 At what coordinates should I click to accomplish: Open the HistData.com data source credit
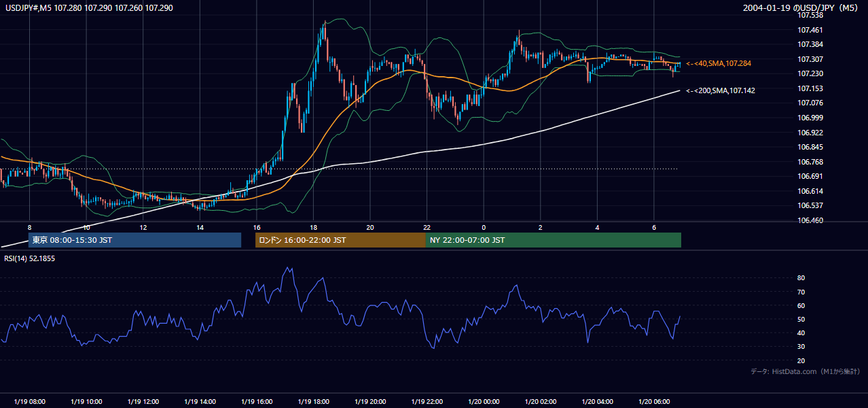point(806,372)
